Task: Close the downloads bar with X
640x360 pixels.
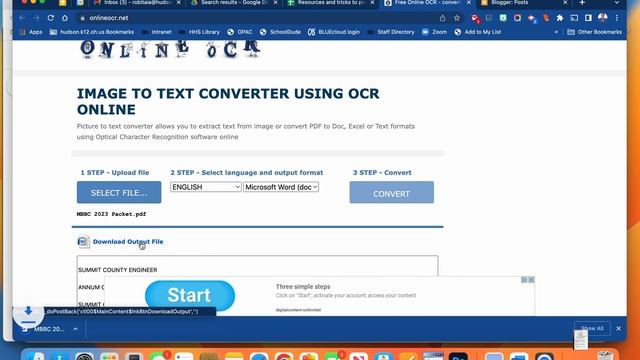Action: (x=618, y=328)
